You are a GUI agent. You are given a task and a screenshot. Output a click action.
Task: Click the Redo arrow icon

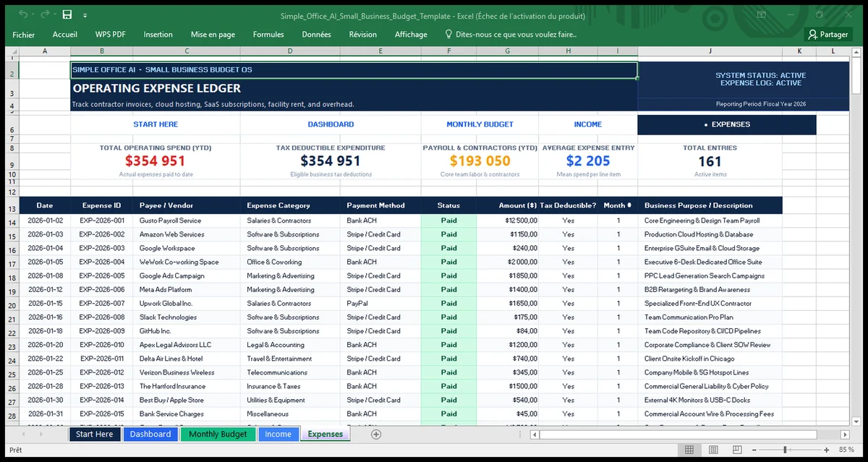45,14
